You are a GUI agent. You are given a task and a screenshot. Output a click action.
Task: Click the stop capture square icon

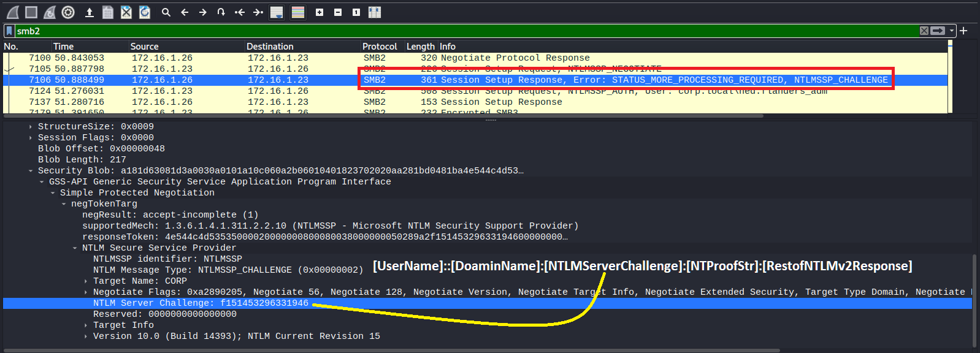tap(31, 12)
